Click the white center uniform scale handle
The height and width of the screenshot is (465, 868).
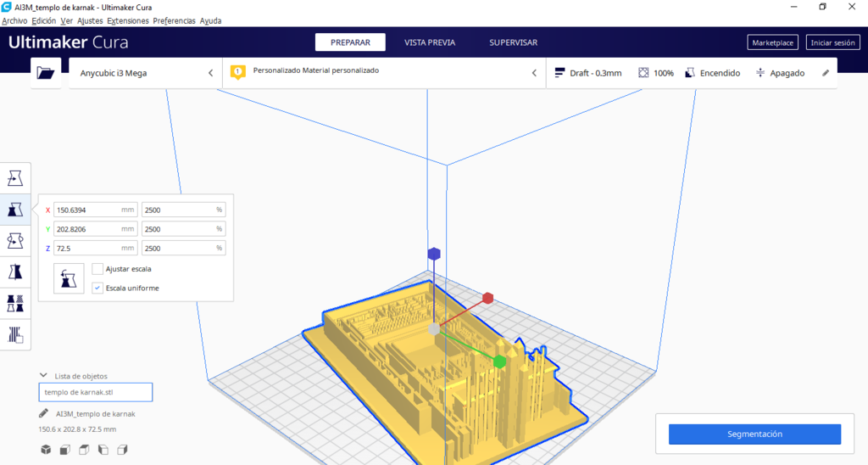(434, 328)
